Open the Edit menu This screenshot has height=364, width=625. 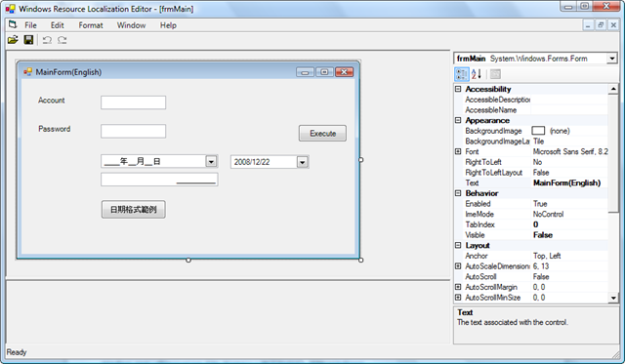click(57, 25)
